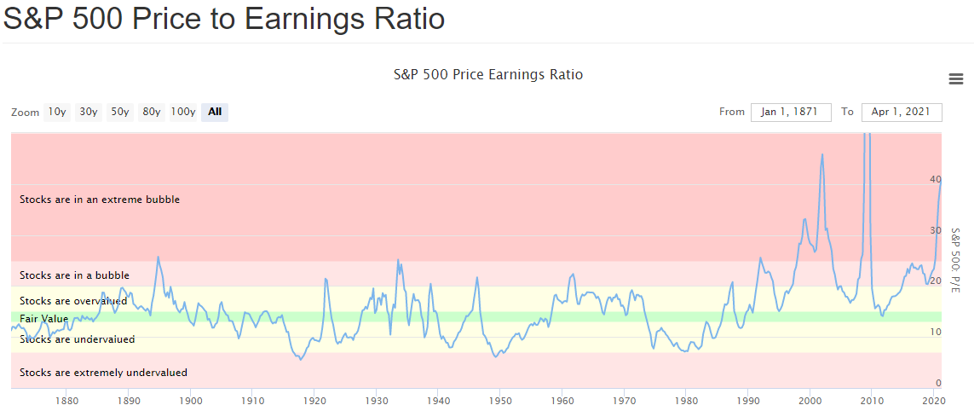Click the green Fair Value band label

[x=43, y=319]
